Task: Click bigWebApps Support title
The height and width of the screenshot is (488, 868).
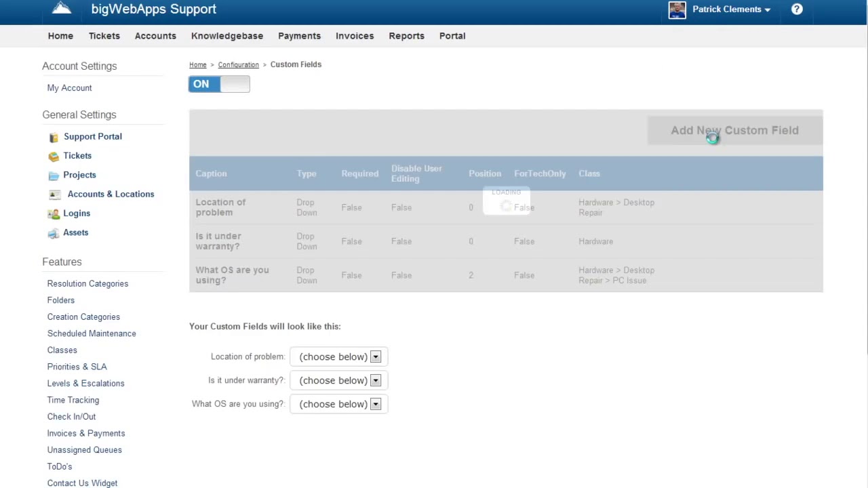Action: [154, 9]
